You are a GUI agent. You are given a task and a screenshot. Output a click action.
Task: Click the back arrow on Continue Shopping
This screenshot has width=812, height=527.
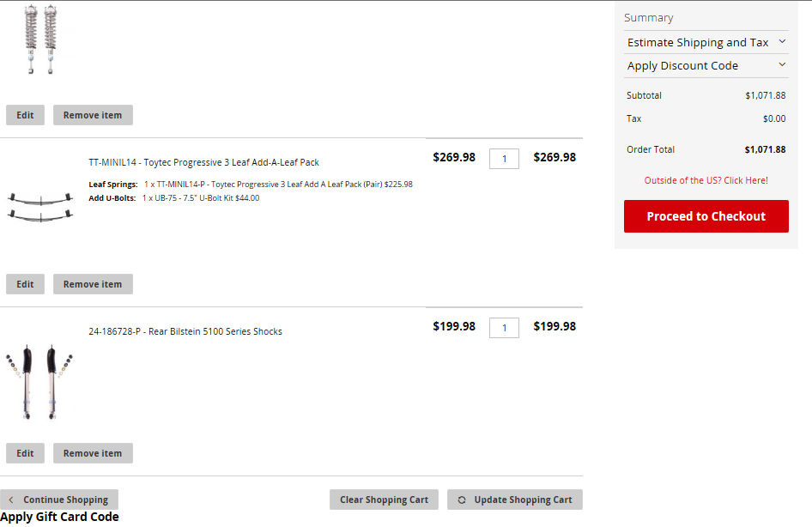click(11, 500)
